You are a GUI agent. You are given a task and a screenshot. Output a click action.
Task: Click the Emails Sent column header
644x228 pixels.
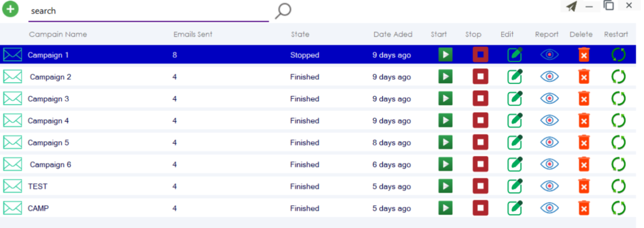tap(193, 34)
